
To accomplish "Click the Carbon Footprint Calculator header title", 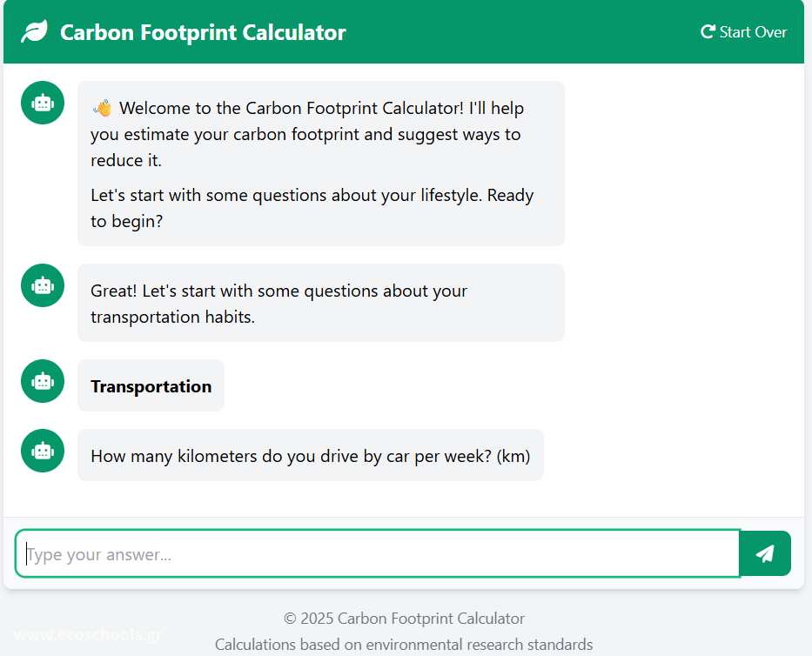I will [203, 32].
